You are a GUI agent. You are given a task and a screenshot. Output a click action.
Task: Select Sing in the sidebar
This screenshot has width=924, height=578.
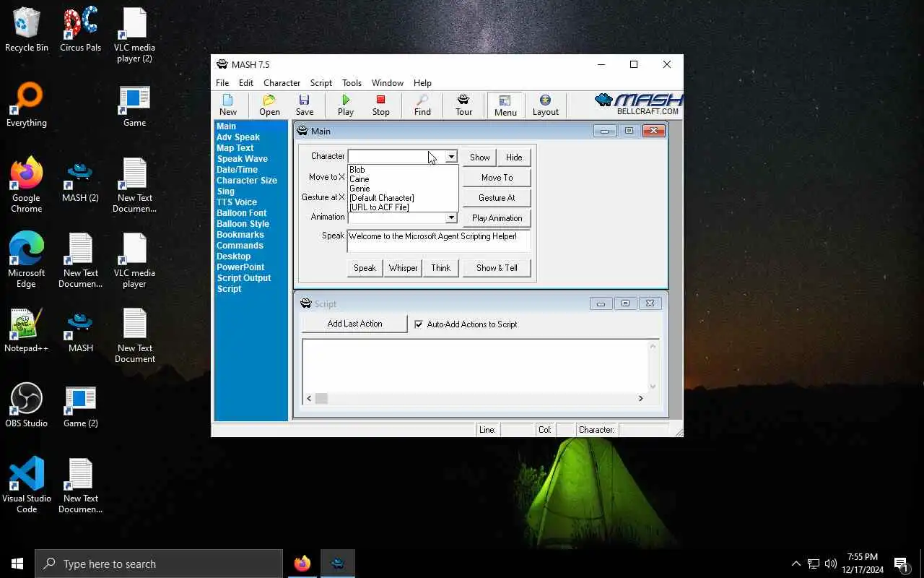[225, 191]
